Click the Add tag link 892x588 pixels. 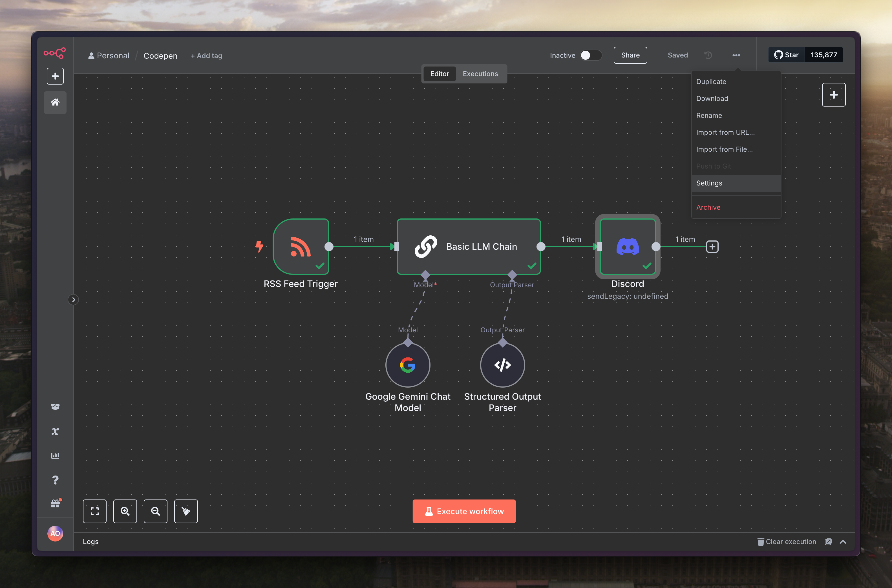206,56
